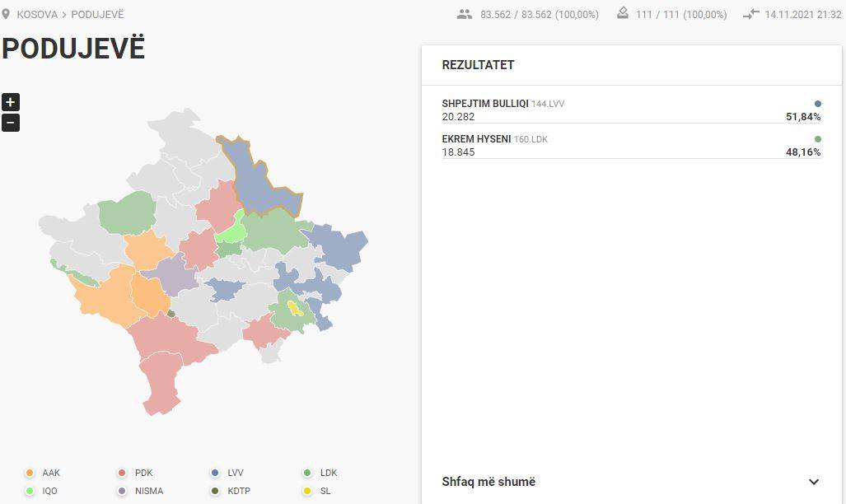
Task: Go to the KOSOVA breadcrumb link
Action: click(37, 15)
